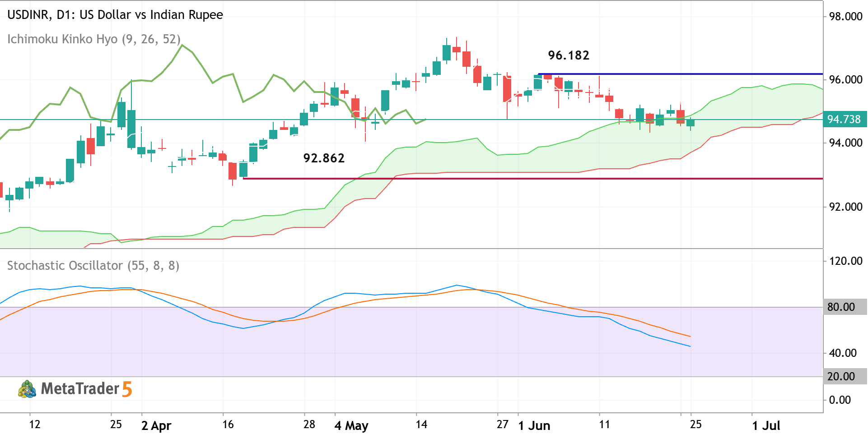Click the 1 Jul date label
Screen dimensions: 868x434
(766, 426)
